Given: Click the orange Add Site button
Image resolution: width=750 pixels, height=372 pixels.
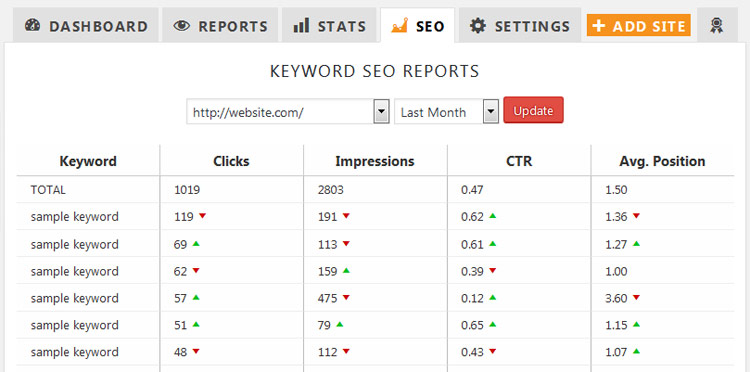Looking at the screenshot, I should pos(639,25).
